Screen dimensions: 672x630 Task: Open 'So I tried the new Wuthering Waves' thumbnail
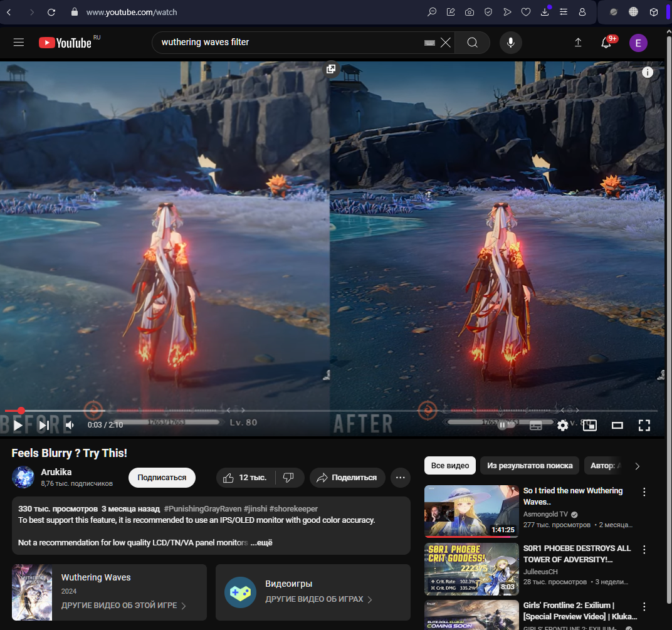(471, 512)
